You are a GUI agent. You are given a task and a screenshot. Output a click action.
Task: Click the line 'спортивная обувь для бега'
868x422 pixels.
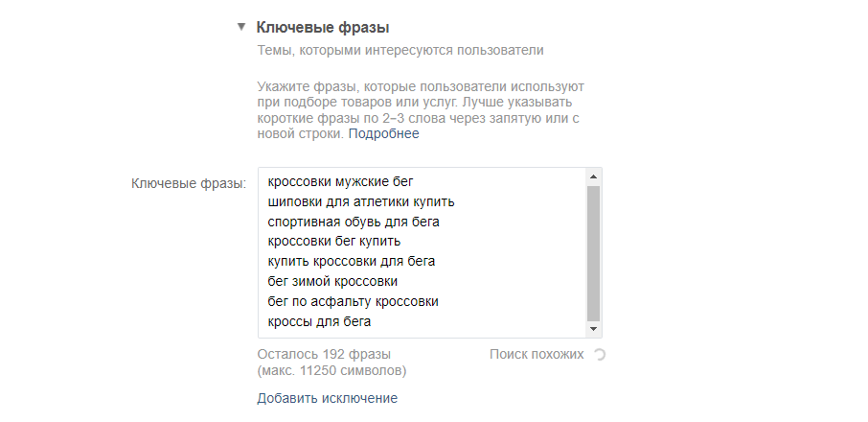pyautogui.click(x=352, y=222)
